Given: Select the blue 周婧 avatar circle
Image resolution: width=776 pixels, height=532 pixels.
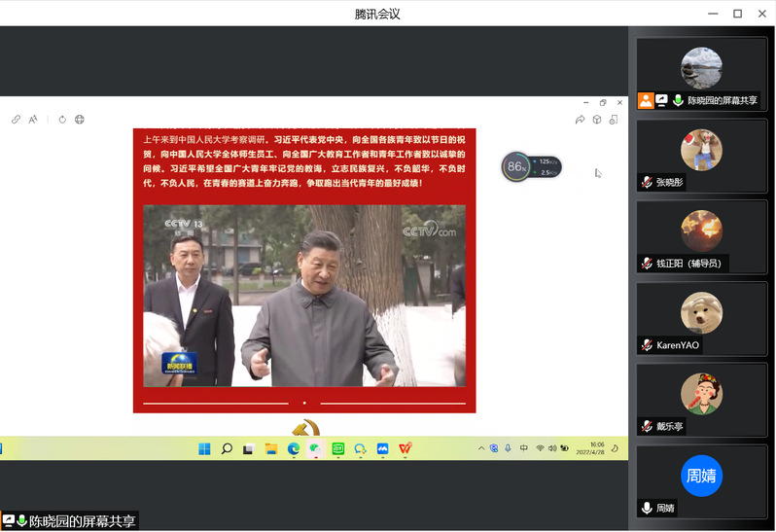Looking at the screenshot, I should pos(701,476).
